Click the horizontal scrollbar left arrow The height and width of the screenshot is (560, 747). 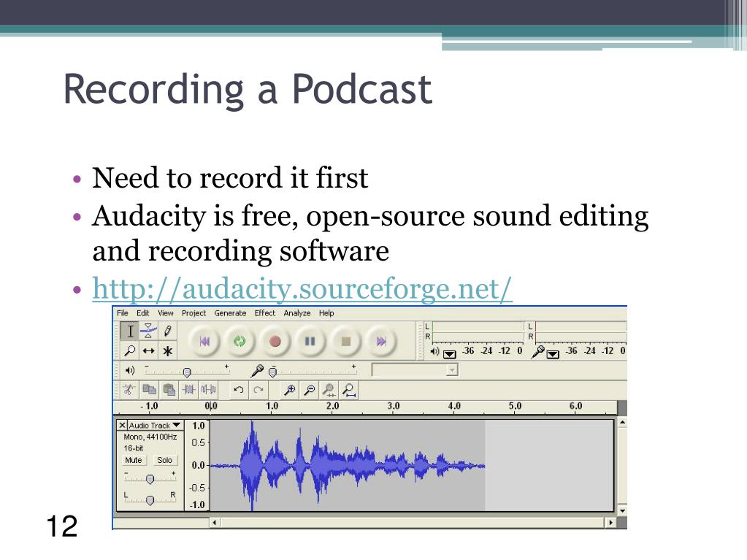(215, 522)
